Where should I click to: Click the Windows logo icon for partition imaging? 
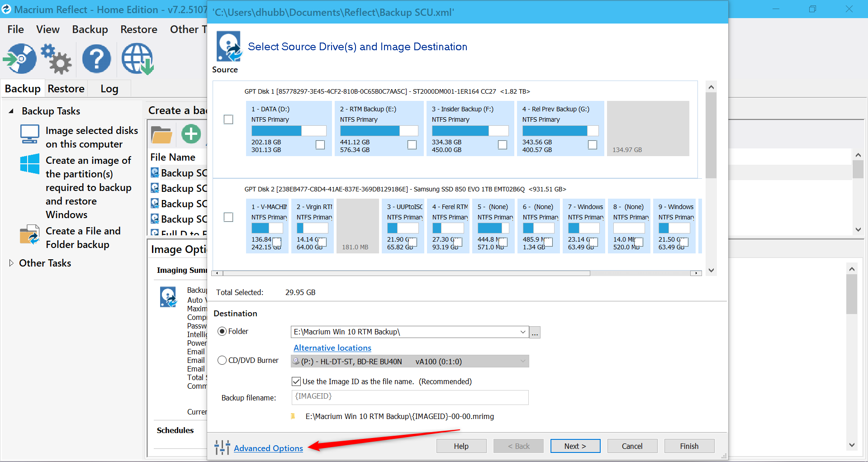coord(30,163)
